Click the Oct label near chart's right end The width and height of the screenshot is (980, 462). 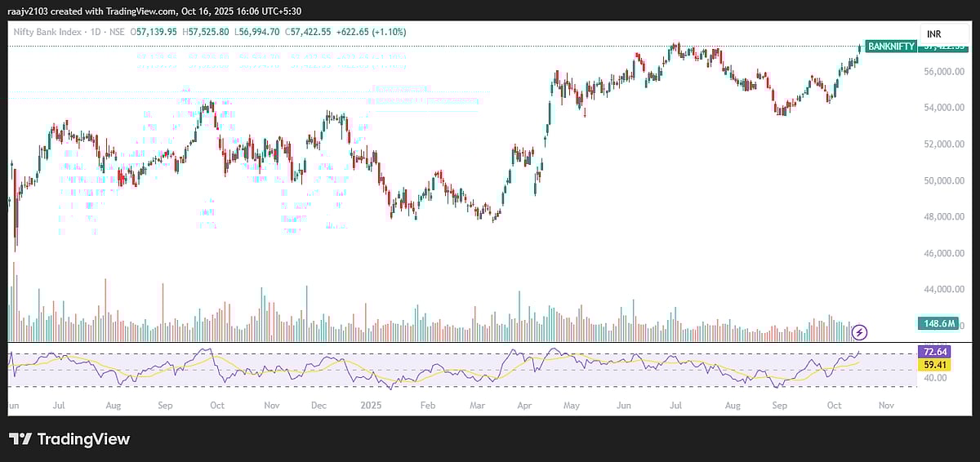[834, 405]
